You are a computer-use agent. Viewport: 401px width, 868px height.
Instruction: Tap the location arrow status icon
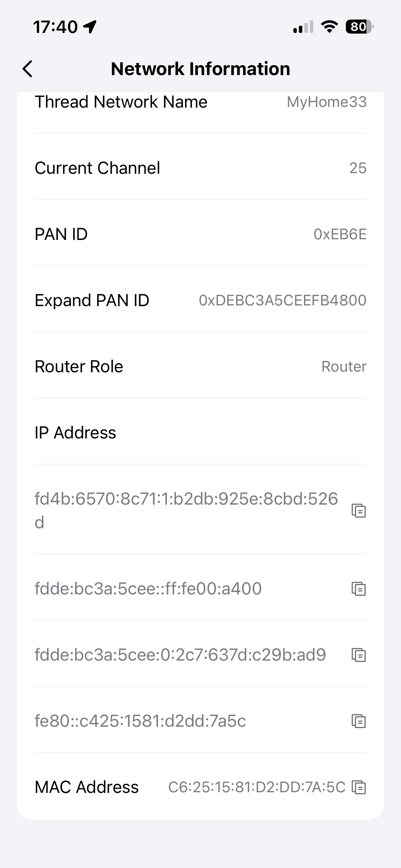coord(90,27)
